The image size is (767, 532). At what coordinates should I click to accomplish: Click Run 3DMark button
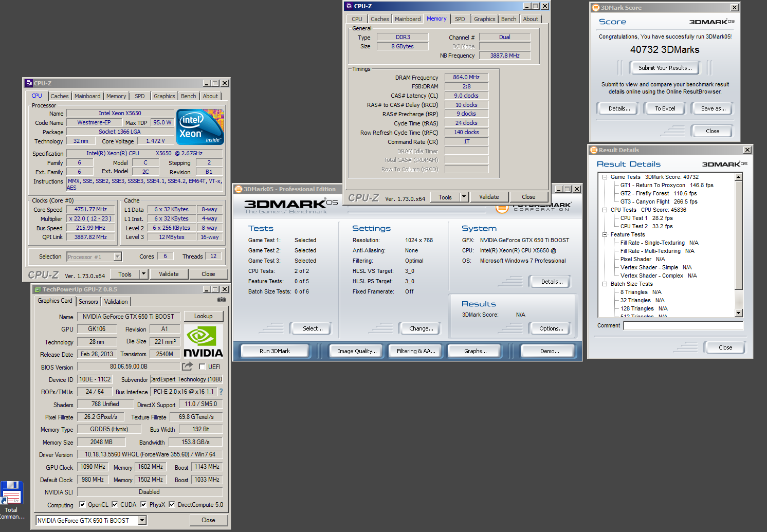275,351
